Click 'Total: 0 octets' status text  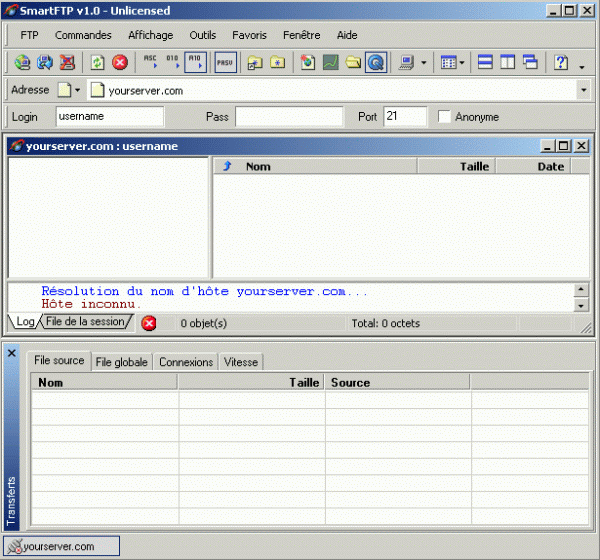point(386,323)
